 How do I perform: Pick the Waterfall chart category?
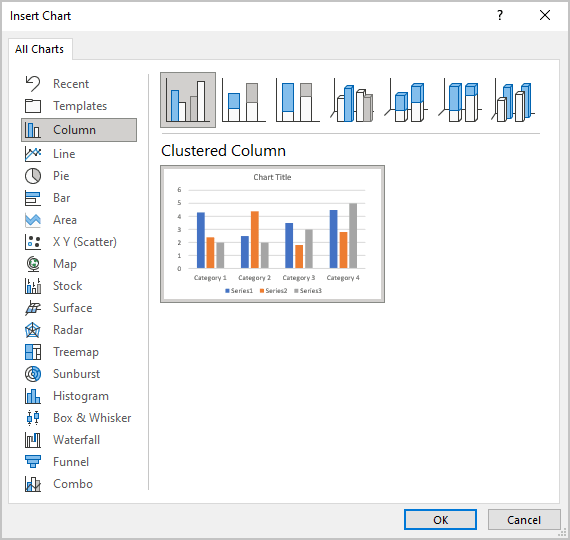(79, 440)
